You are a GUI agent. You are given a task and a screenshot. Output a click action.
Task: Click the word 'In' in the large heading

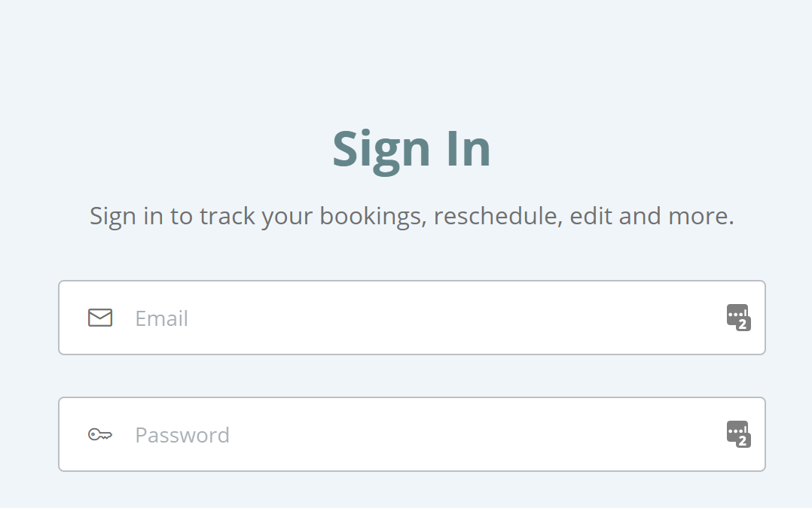point(469,149)
